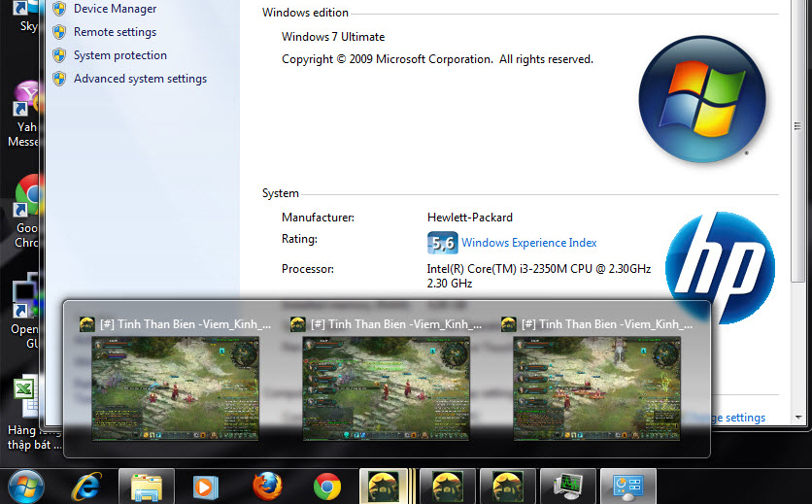Launch Firefox from the taskbar
The width and height of the screenshot is (812, 504).
pos(267,487)
